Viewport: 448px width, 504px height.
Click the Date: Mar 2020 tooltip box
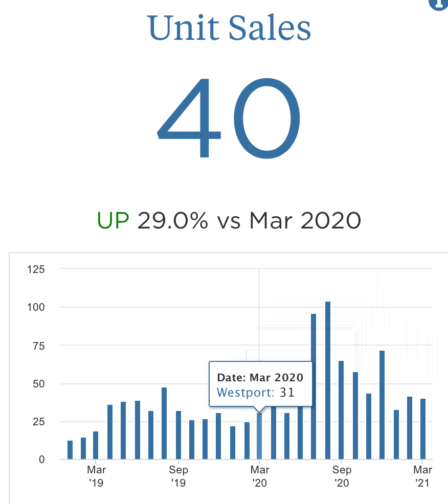[260, 384]
